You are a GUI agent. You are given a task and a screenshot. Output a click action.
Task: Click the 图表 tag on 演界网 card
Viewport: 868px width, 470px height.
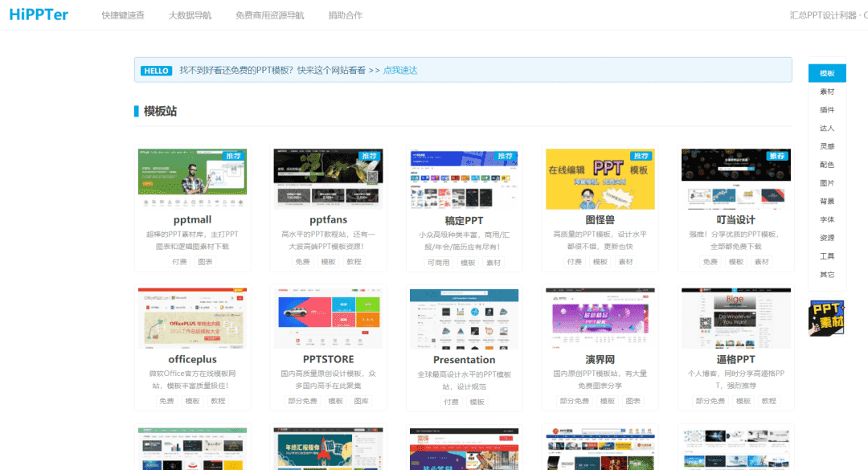click(x=633, y=401)
